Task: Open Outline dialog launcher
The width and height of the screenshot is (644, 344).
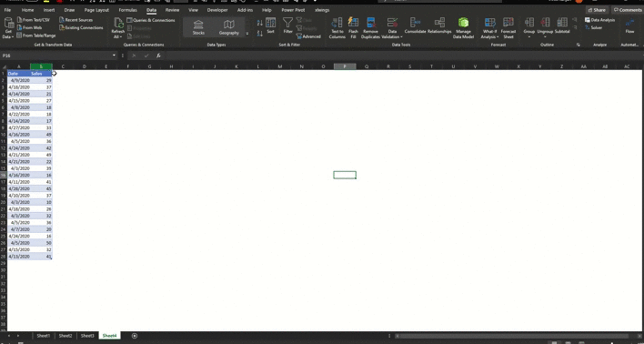Action: tap(579, 45)
